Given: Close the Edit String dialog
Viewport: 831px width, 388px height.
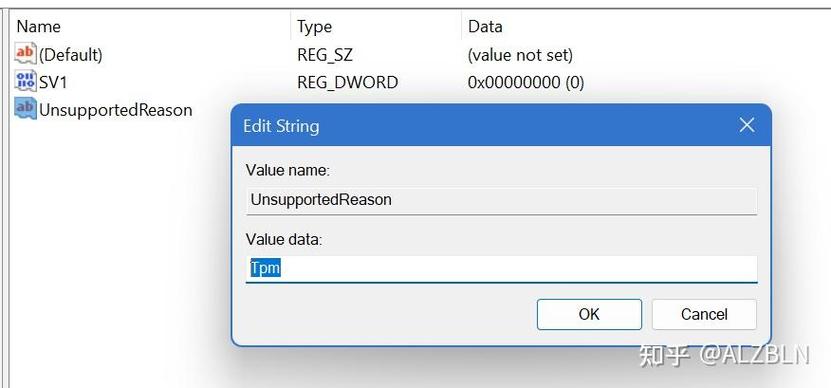Looking at the screenshot, I should pos(747,126).
